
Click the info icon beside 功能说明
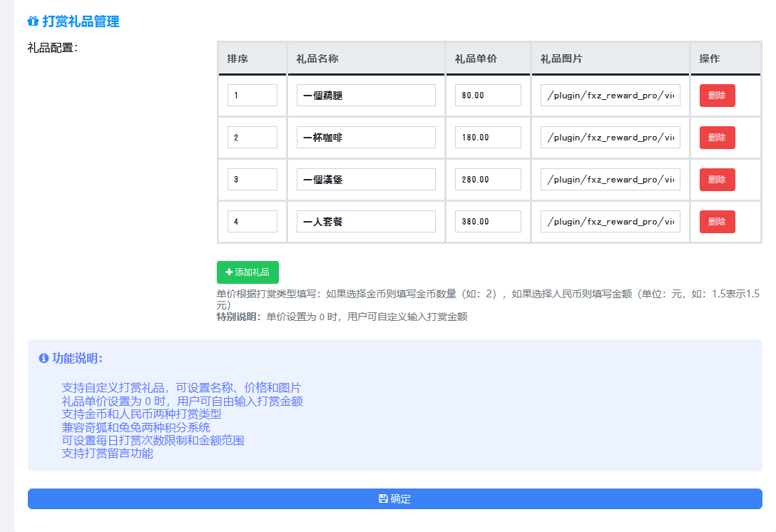44,358
